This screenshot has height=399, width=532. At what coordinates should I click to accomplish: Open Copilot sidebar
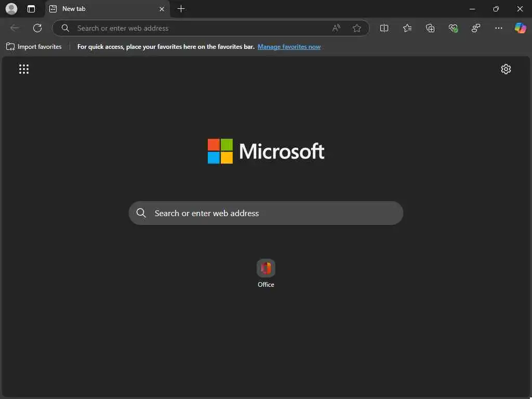click(x=521, y=28)
